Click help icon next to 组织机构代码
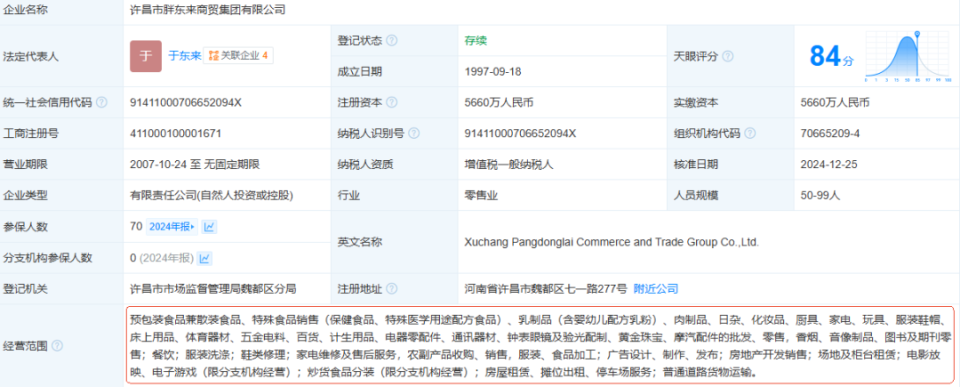Image resolution: width=960 pixels, height=387 pixels. point(750,133)
